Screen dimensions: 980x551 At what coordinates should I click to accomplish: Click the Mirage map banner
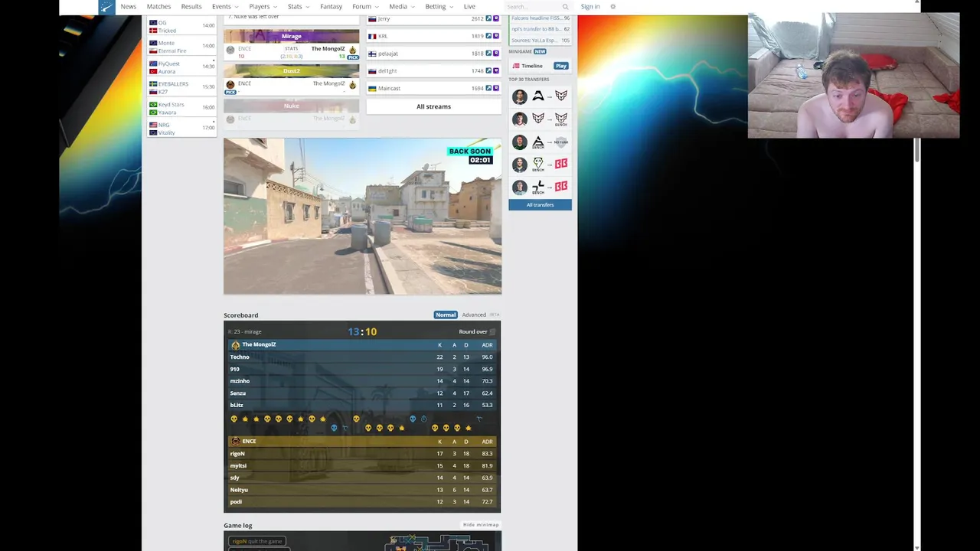(292, 36)
